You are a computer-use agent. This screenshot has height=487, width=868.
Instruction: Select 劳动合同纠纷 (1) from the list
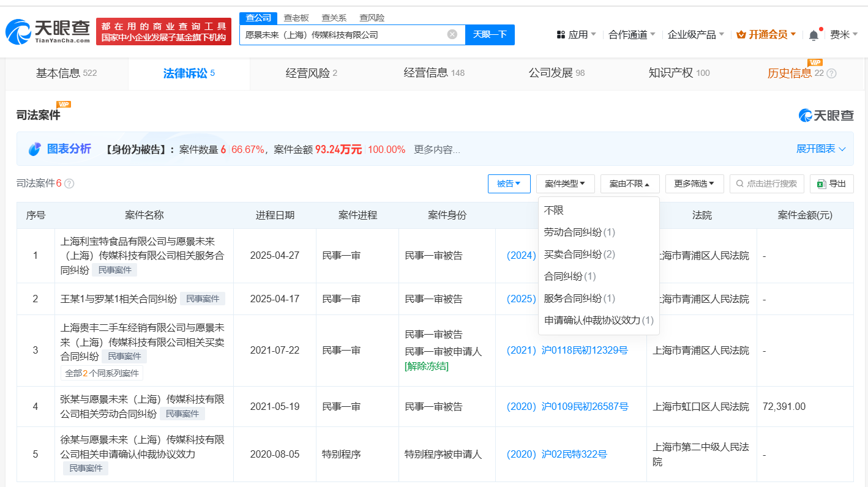coord(579,232)
